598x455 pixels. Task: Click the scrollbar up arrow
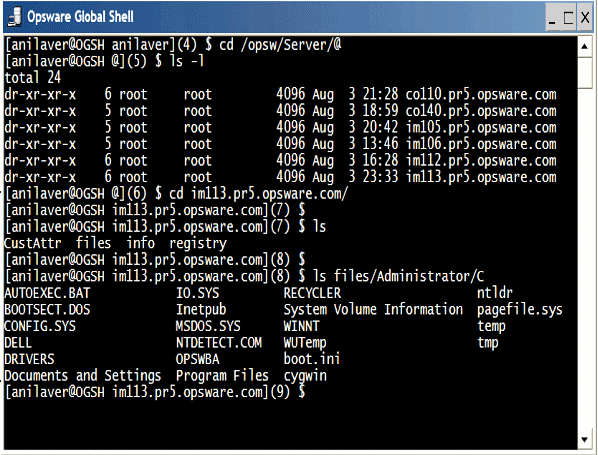pyautogui.click(x=584, y=47)
